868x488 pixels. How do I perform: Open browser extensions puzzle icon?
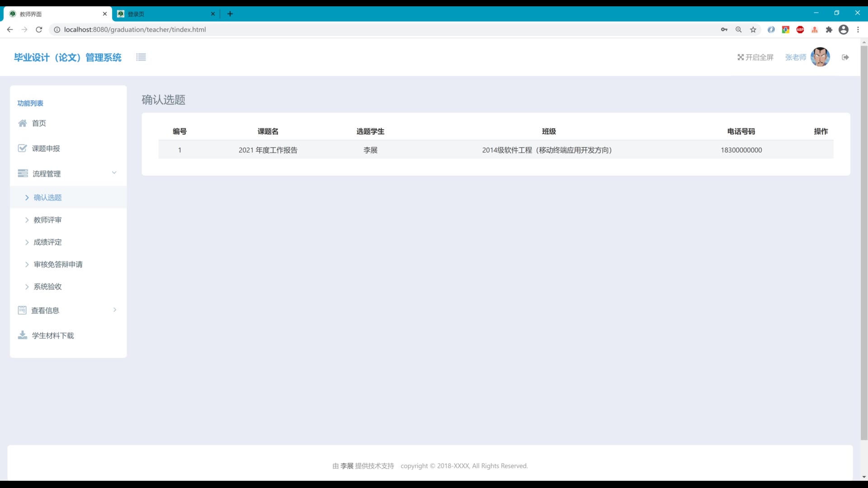829,29
